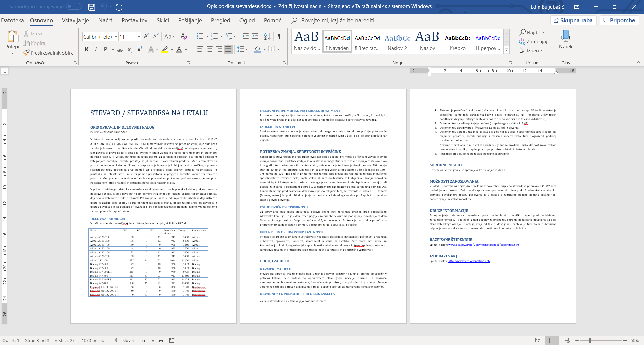Align text right
This screenshot has width=644, height=345.
point(219,50)
